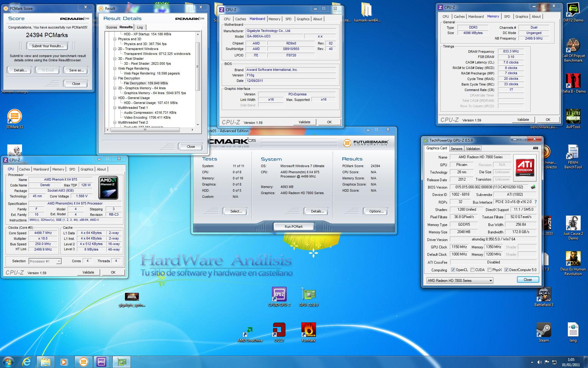Open the AvPTool shortcut icon
Screen dimensions: 588x368
point(573,119)
